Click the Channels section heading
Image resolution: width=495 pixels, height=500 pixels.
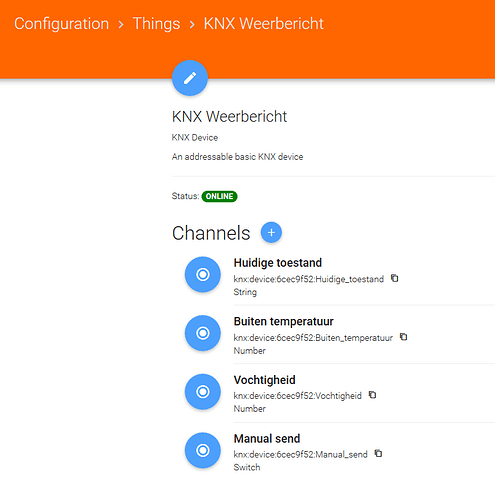pos(211,233)
